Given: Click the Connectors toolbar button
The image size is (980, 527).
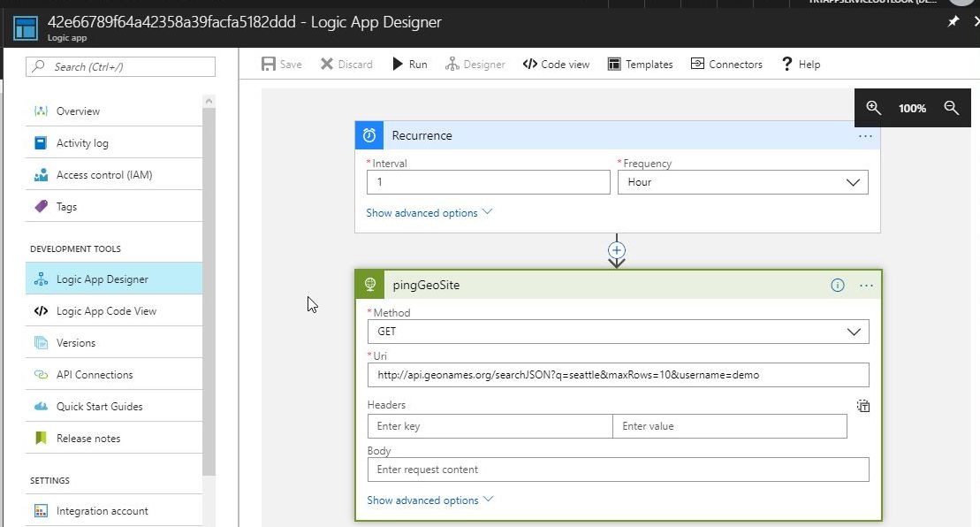Looking at the screenshot, I should 726,65.
